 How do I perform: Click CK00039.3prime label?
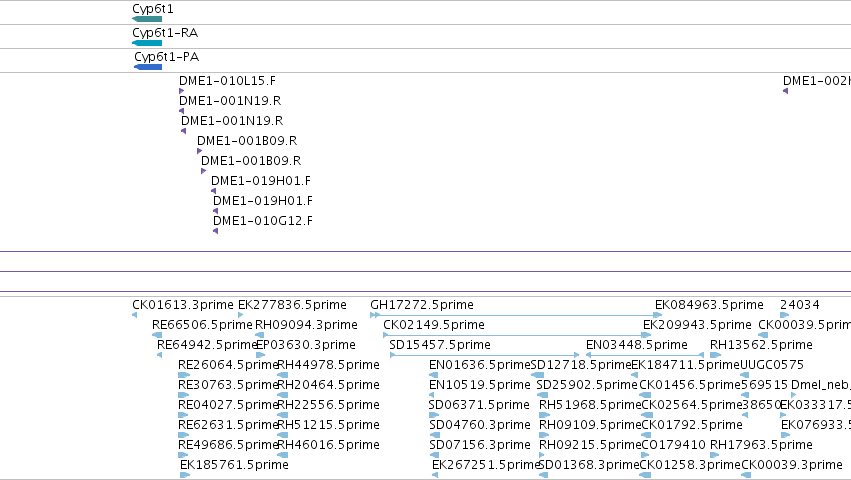(x=792, y=465)
